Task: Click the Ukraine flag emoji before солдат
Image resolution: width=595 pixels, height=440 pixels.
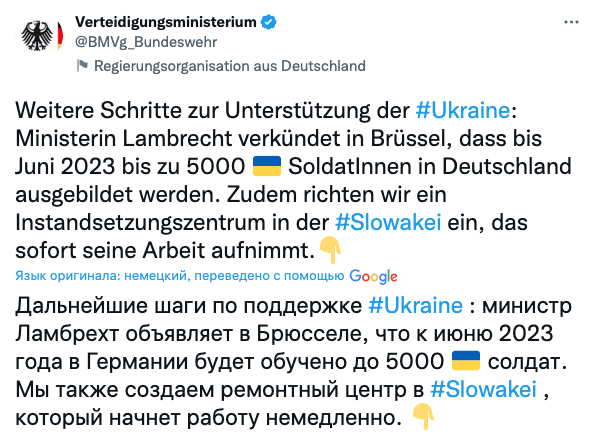Action: [466, 361]
